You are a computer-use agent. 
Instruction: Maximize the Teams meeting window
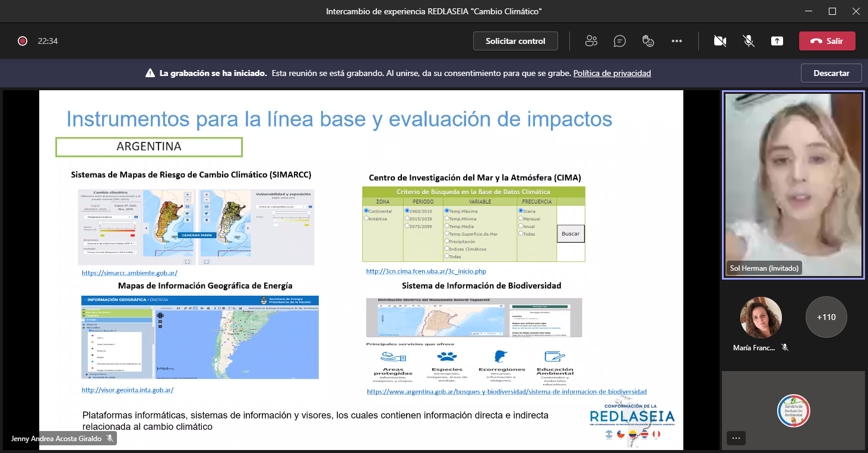[832, 11]
